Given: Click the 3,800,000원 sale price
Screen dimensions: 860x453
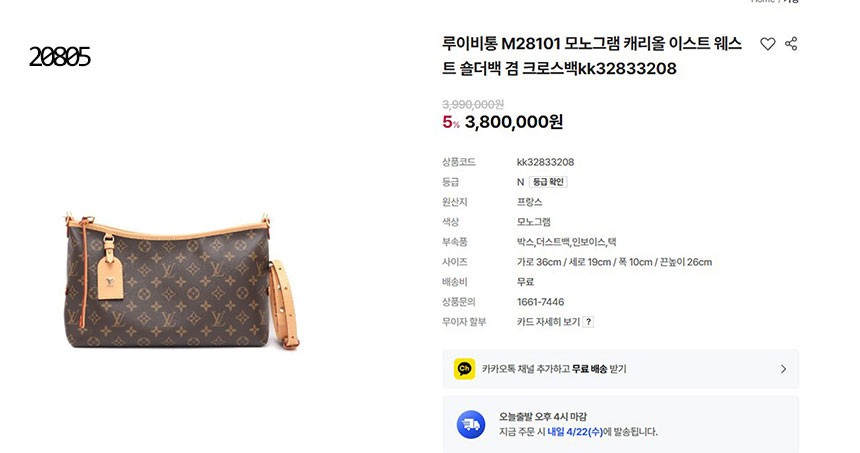Looking at the screenshot, I should tap(514, 122).
